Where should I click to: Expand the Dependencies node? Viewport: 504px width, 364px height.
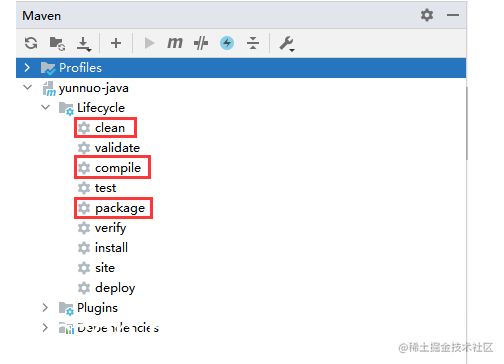coord(45,328)
